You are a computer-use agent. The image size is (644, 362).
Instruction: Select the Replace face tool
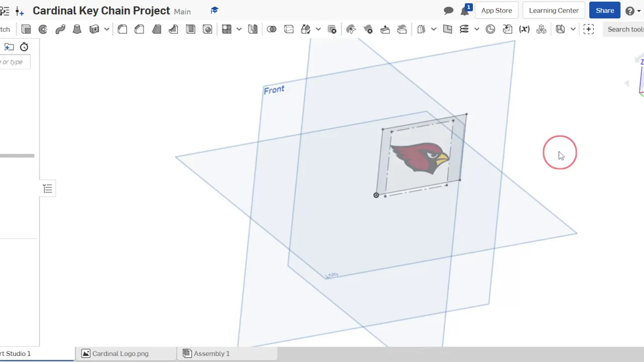(x=402, y=29)
